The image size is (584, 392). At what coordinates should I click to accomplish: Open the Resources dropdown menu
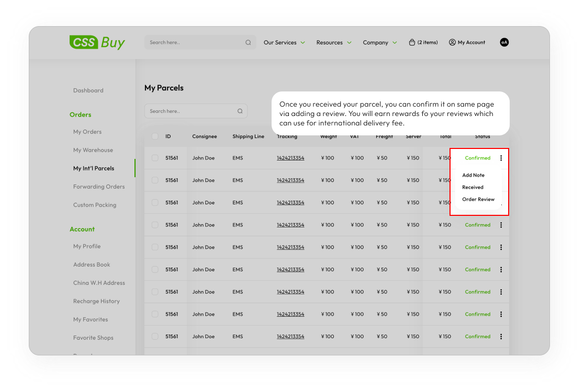tap(334, 43)
